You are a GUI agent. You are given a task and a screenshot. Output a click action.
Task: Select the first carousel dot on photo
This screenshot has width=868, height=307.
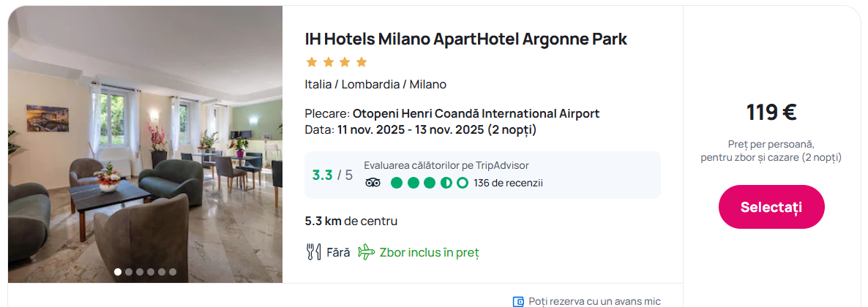(x=117, y=272)
